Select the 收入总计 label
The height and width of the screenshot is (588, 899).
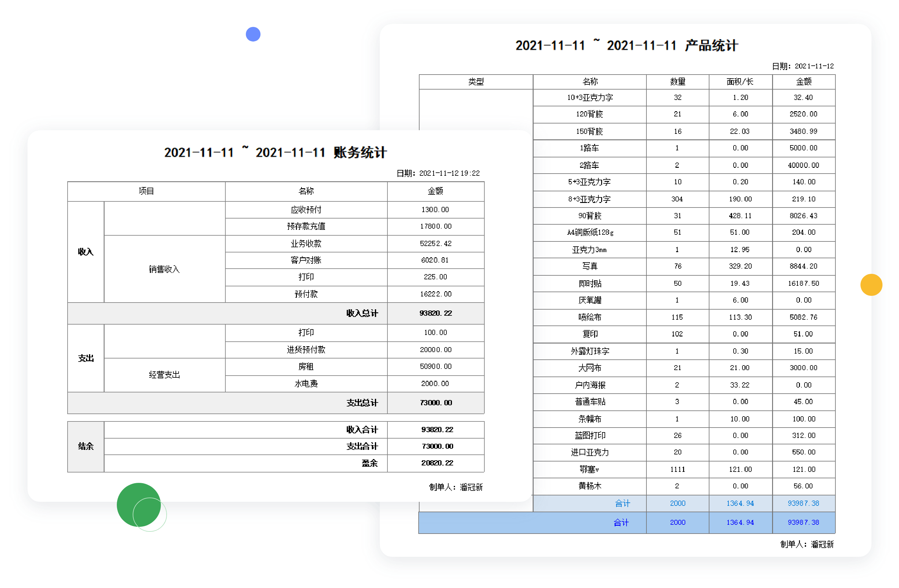click(362, 313)
